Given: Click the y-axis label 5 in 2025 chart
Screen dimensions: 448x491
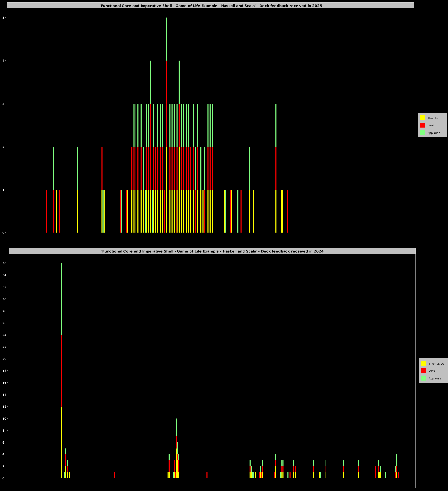Looking at the screenshot, I should [3, 18].
